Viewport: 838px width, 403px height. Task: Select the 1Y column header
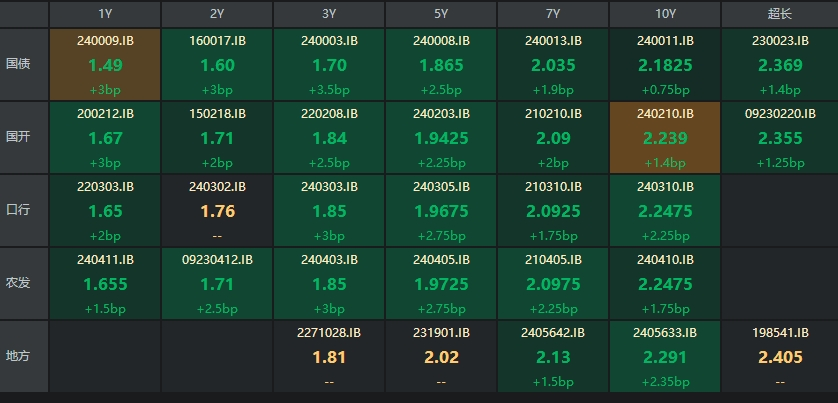[x=105, y=14]
